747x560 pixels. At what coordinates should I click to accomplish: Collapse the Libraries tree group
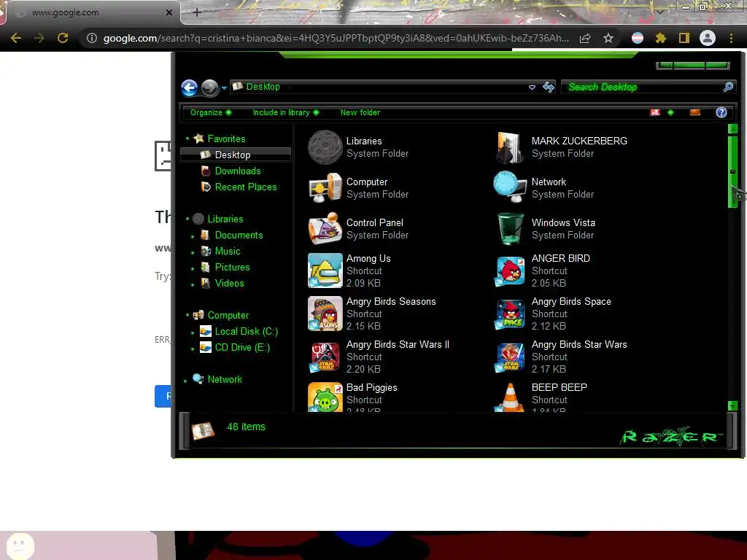tap(187, 219)
